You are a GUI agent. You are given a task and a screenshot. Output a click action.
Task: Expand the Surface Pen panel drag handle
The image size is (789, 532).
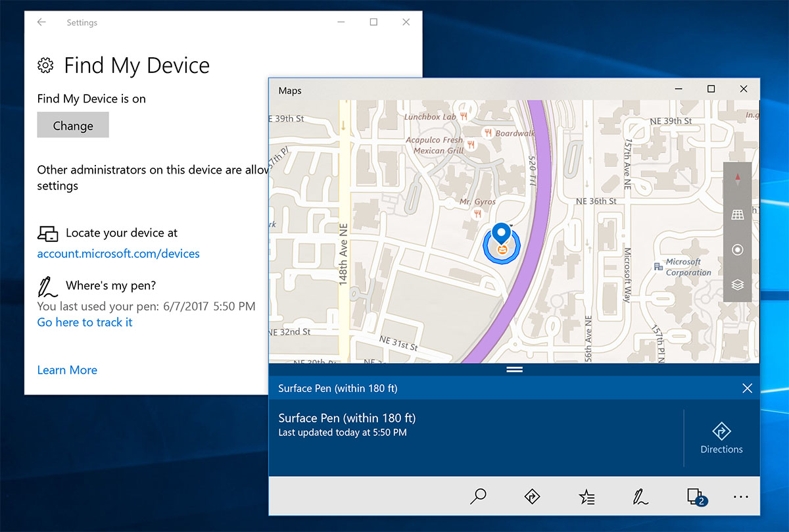(x=514, y=369)
